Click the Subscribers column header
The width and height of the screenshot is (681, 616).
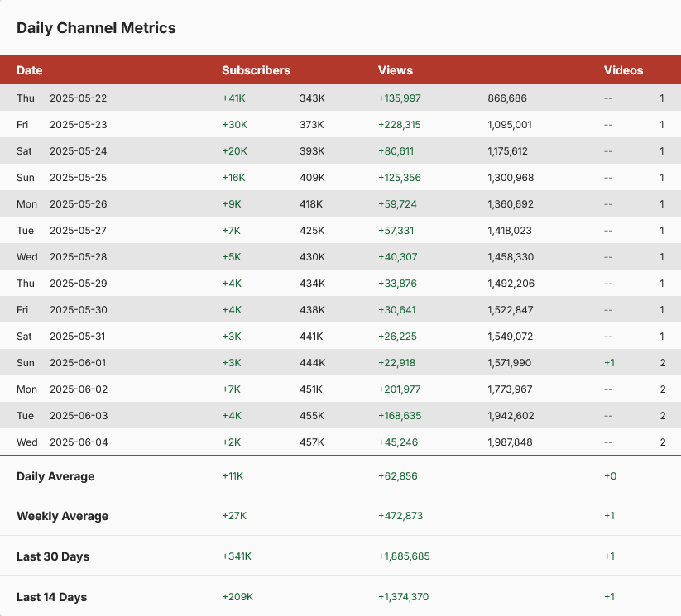click(x=256, y=70)
